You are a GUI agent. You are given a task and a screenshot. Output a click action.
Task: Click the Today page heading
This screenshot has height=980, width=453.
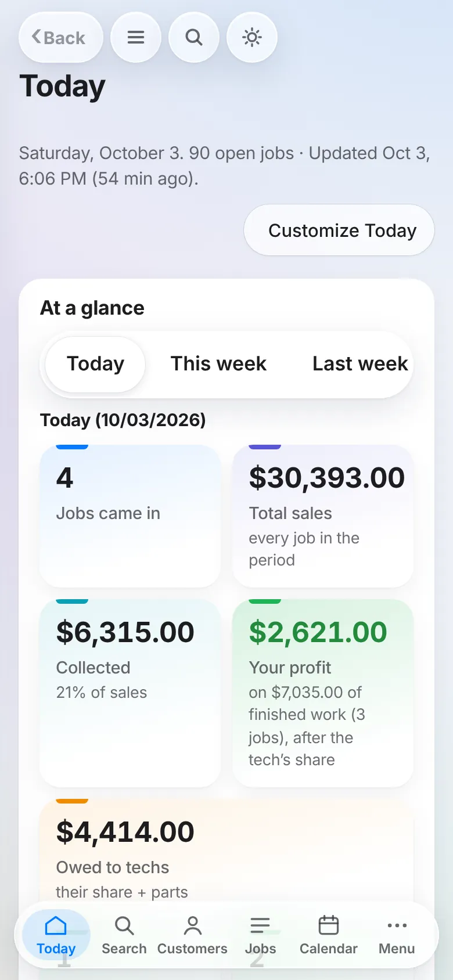pos(62,87)
